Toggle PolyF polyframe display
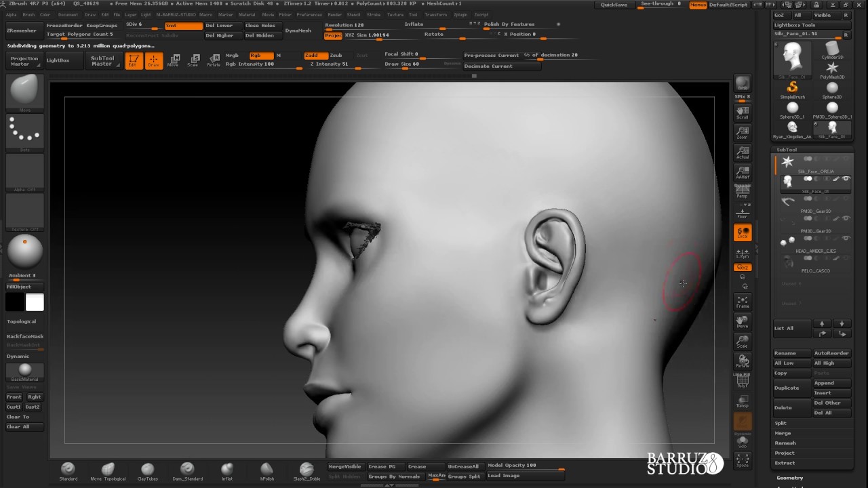Image resolution: width=868 pixels, height=488 pixels. tap(743, 381)
